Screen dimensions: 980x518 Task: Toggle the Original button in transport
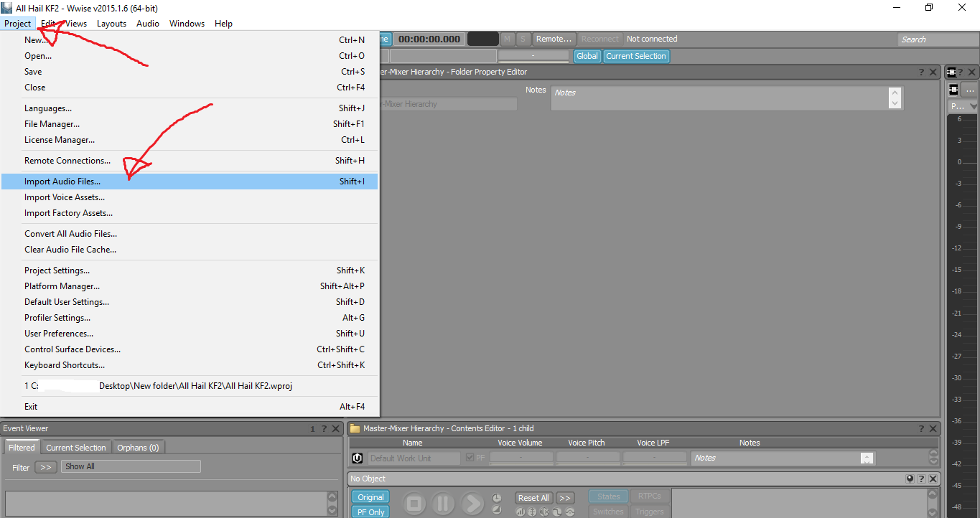point(370,497)
